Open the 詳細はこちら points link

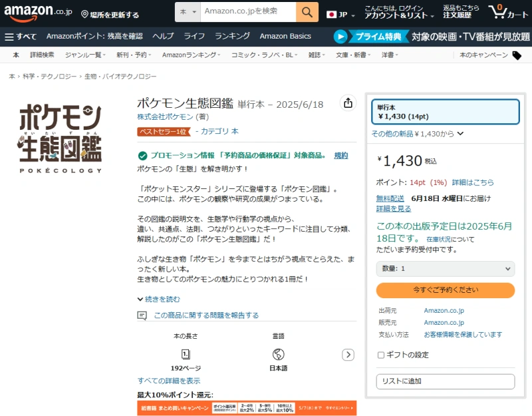tap(473, 182)
